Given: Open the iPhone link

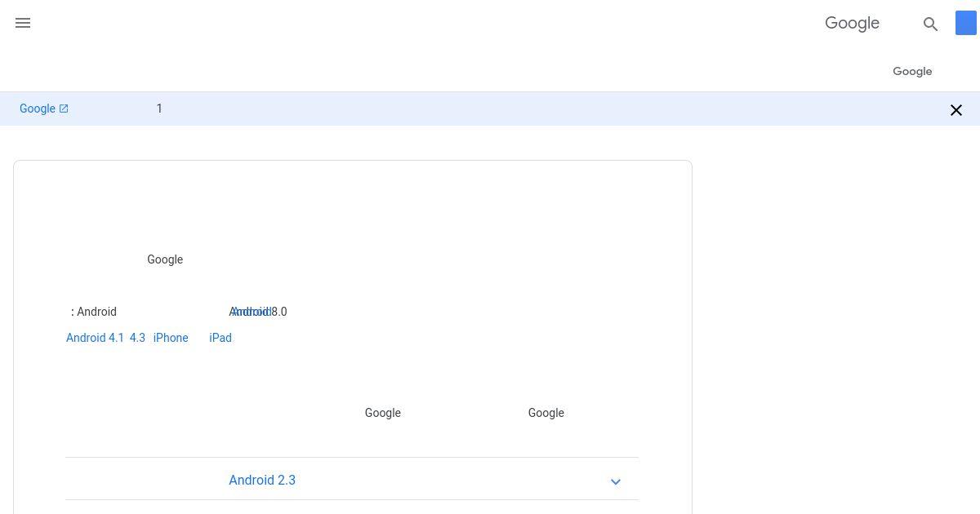Looking at the screenshot, I should click(171, 338).
